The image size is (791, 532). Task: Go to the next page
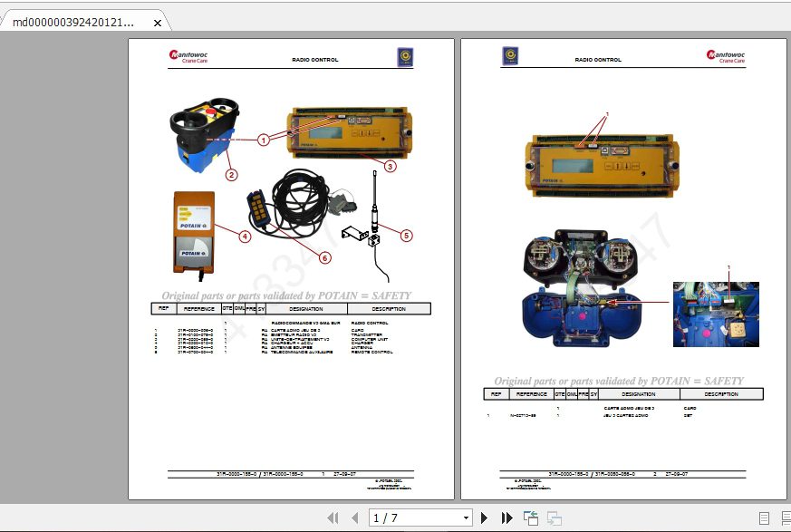(x=484, y=517)
